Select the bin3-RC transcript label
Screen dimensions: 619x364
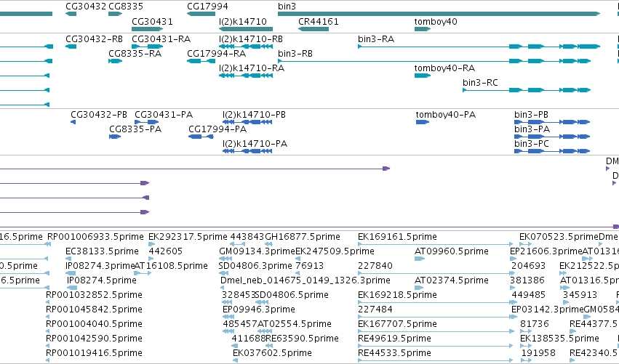click(480, 82)
